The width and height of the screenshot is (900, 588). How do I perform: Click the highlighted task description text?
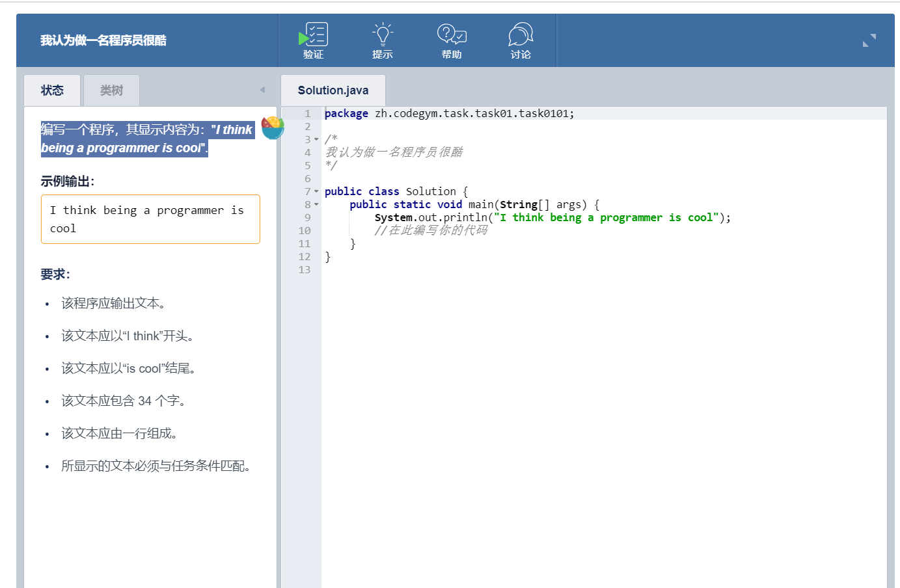147,139
